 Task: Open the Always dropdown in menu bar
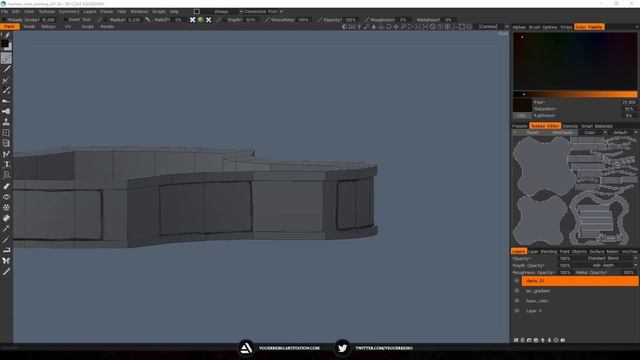[x=221, y=11]
